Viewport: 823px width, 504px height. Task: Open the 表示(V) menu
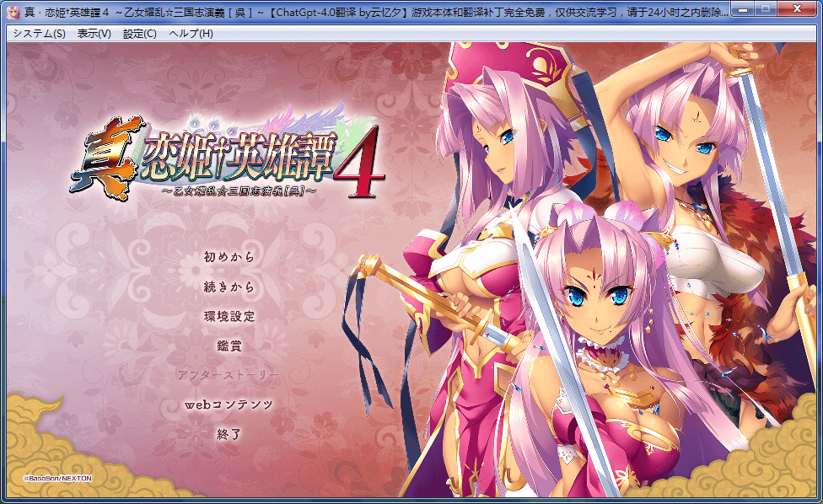click(94, 34)
